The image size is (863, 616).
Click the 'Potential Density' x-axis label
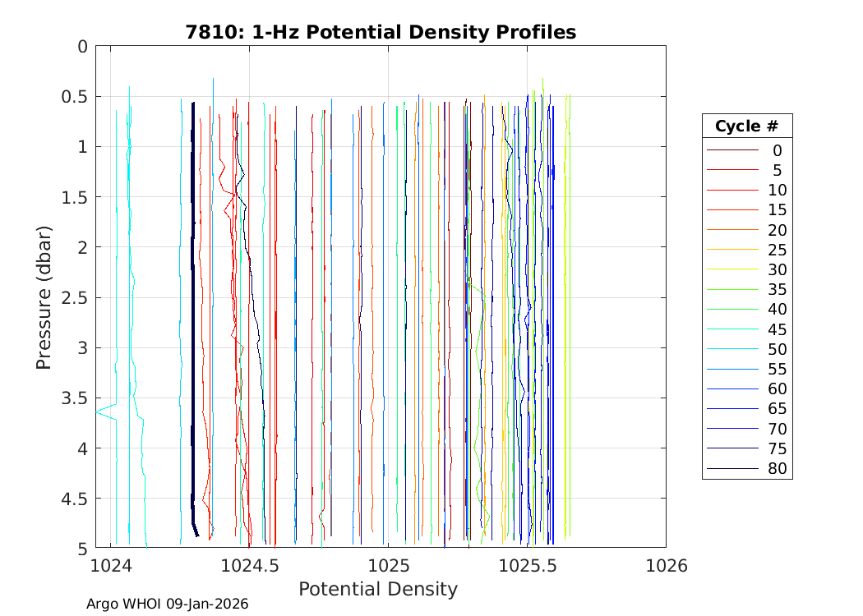[377, 589]
